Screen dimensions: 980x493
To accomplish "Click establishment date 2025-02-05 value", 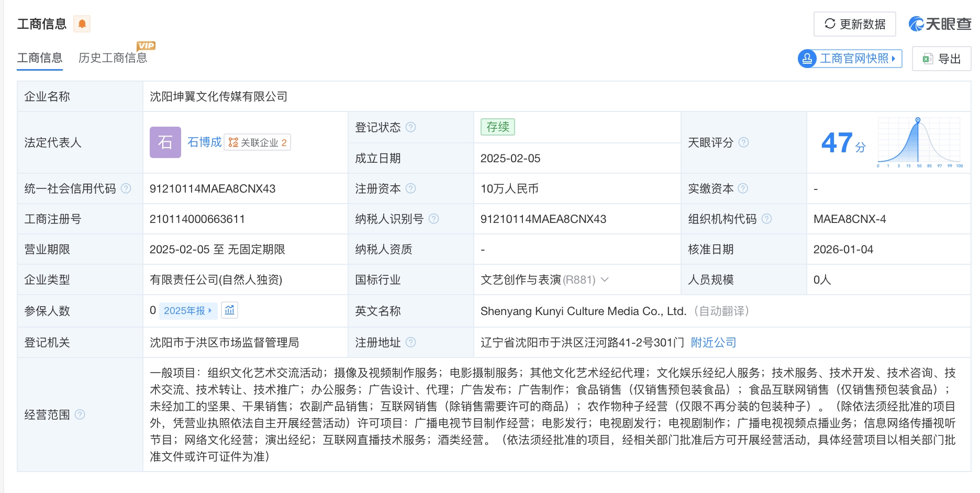I will [x=510, y=158].
